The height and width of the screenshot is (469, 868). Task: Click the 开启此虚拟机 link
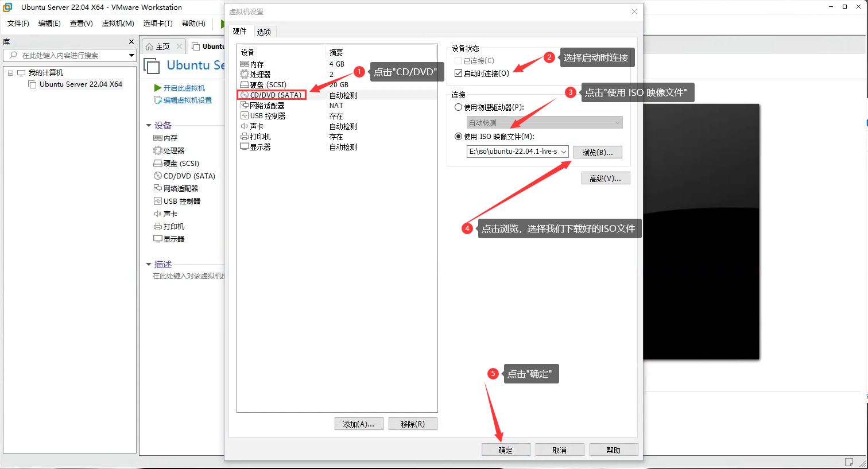click(184, 88)
